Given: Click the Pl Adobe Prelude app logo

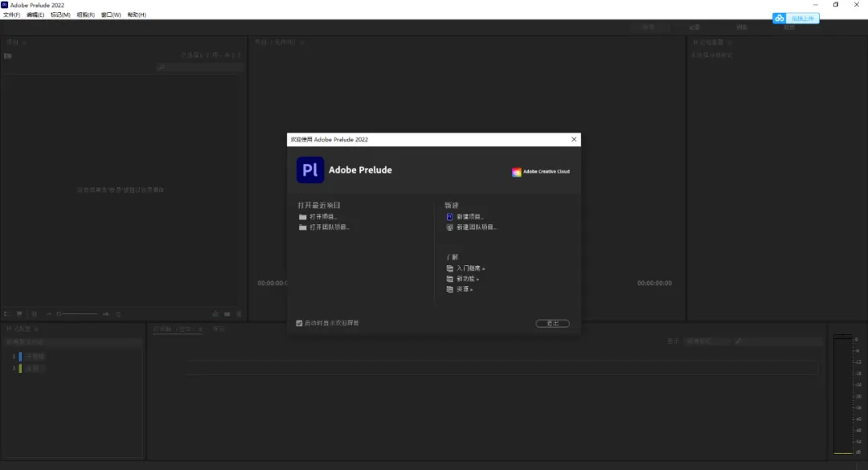Looking at the screenshot, I should [310, 170].
